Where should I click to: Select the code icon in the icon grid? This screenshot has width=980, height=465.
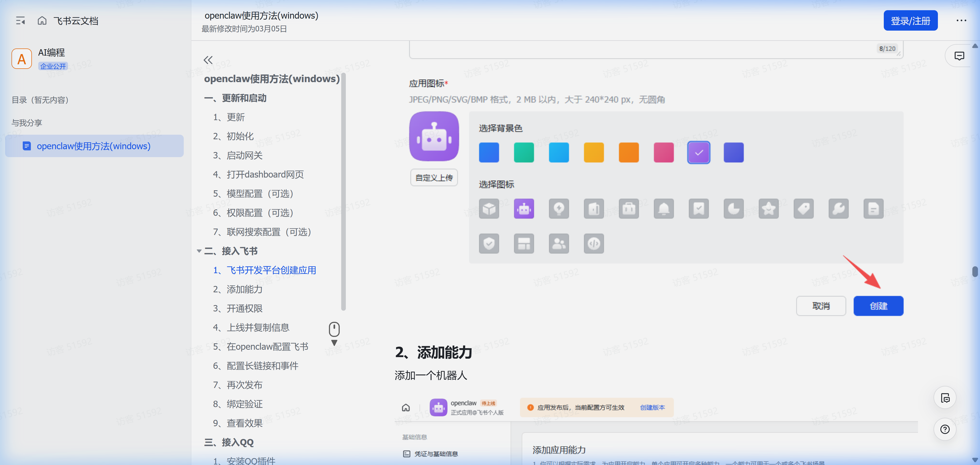594,243
